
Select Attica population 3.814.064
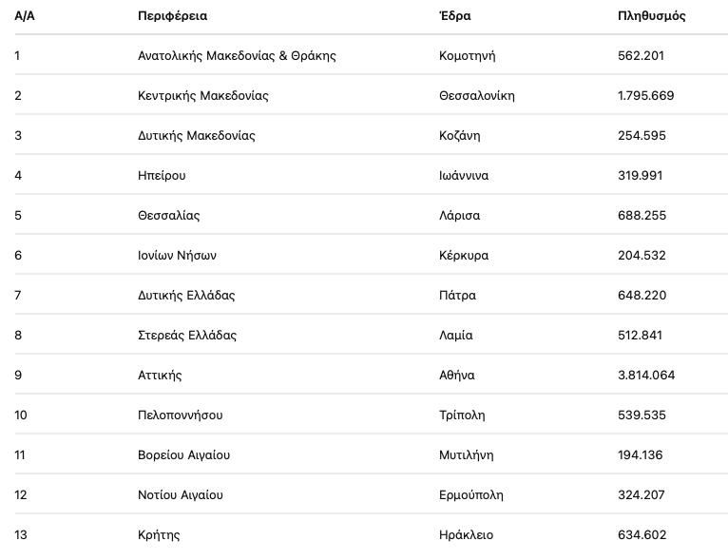pyautogui.click(x=646, y=376)
